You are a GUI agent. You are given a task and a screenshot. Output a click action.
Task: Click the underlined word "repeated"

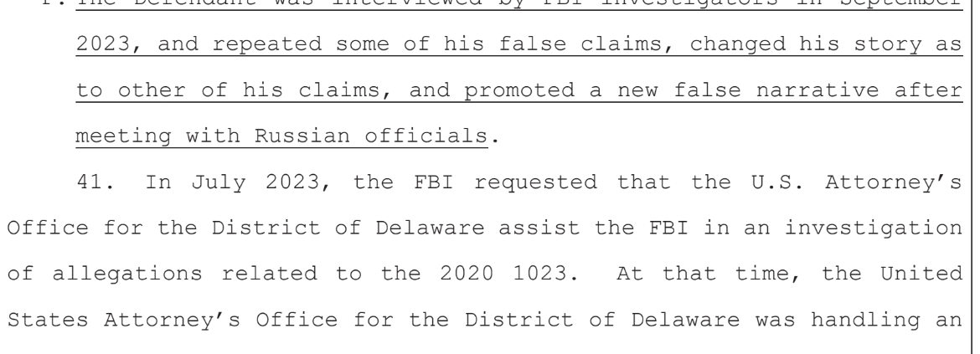(267, 45)
